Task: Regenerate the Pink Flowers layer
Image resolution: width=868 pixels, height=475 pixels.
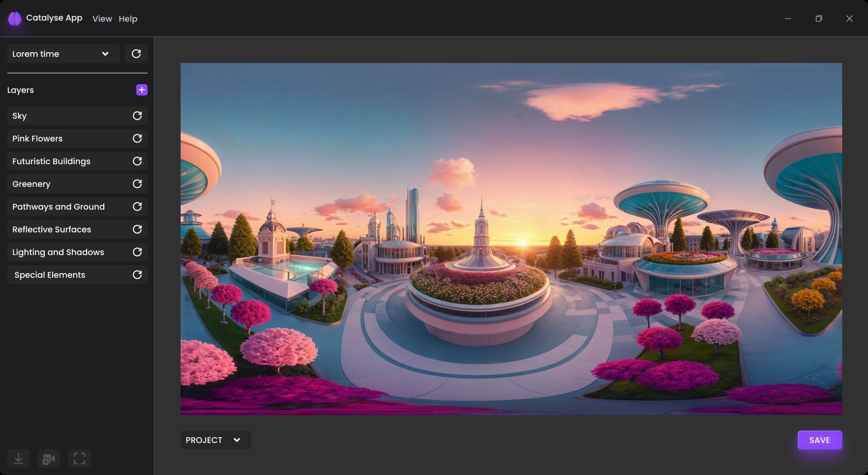Action: (137, 138)
